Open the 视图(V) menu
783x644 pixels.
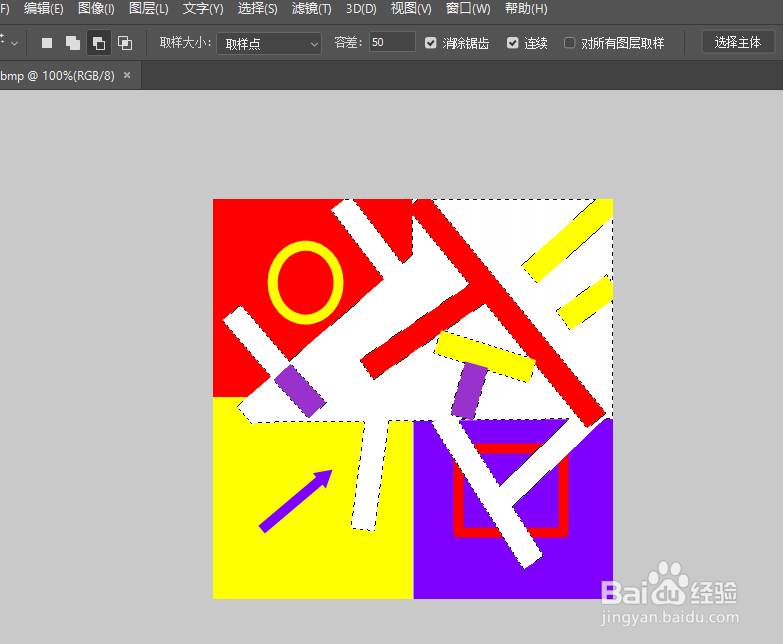tap(411, 8)
